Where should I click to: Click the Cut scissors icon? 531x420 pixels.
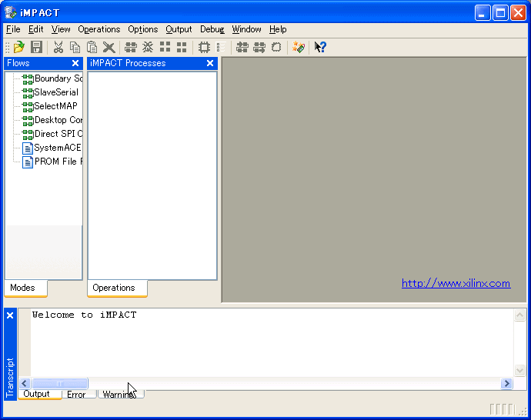pos(58,48)
